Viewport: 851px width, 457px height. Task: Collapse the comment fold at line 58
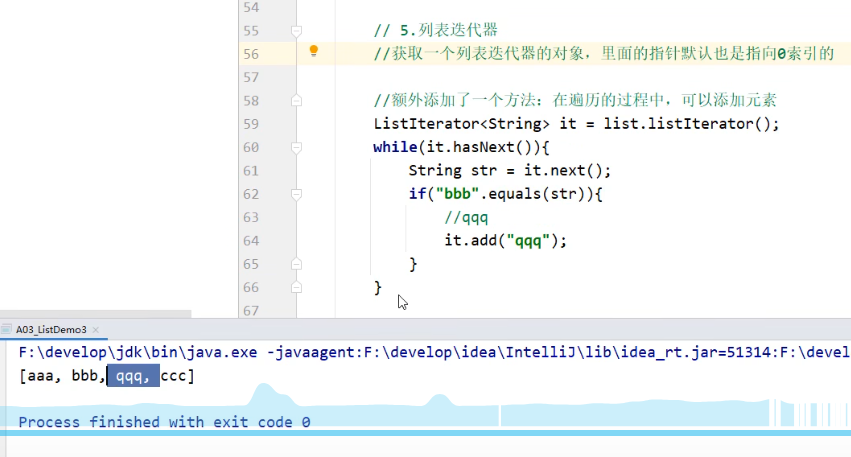pos(296,101)
